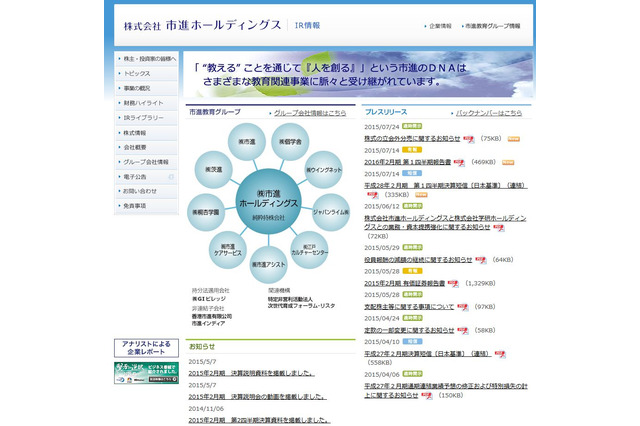Open バックナンバーはこちら link

point(489,113)
